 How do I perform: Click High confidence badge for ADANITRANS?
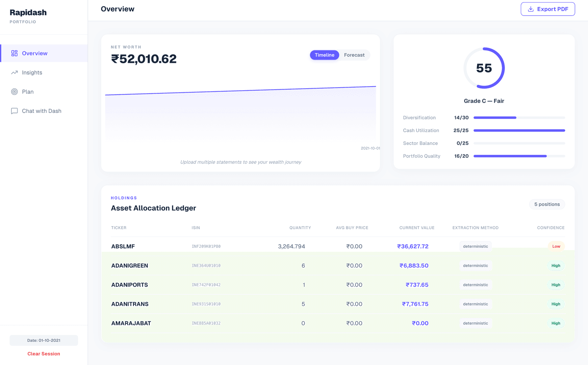(x=556, y=305)
